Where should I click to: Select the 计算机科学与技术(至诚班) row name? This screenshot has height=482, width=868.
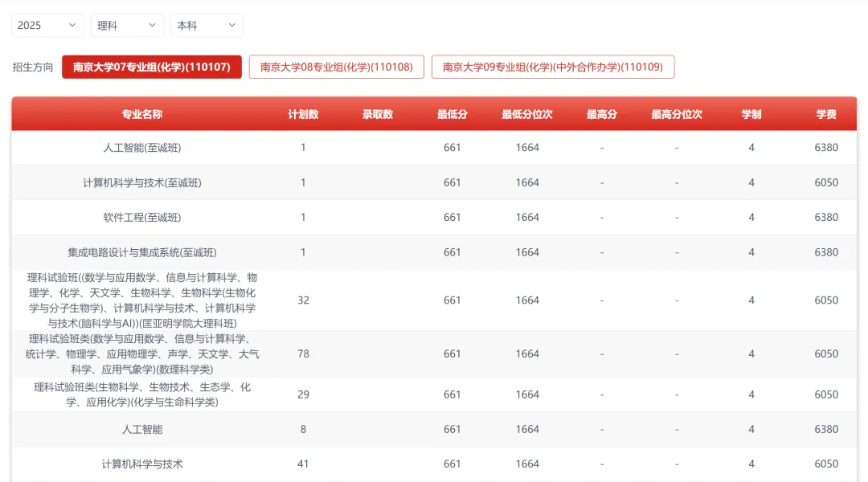142,182
